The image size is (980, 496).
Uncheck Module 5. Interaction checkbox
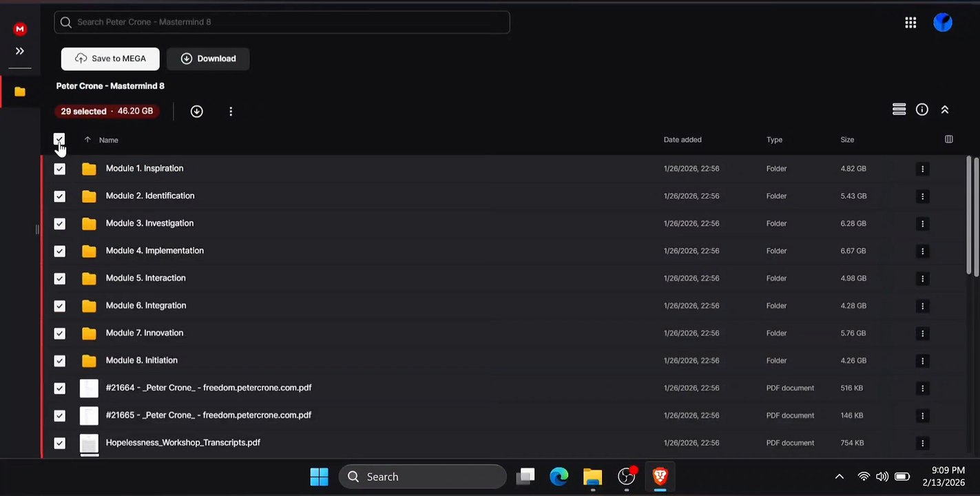(x=60, y=278)
